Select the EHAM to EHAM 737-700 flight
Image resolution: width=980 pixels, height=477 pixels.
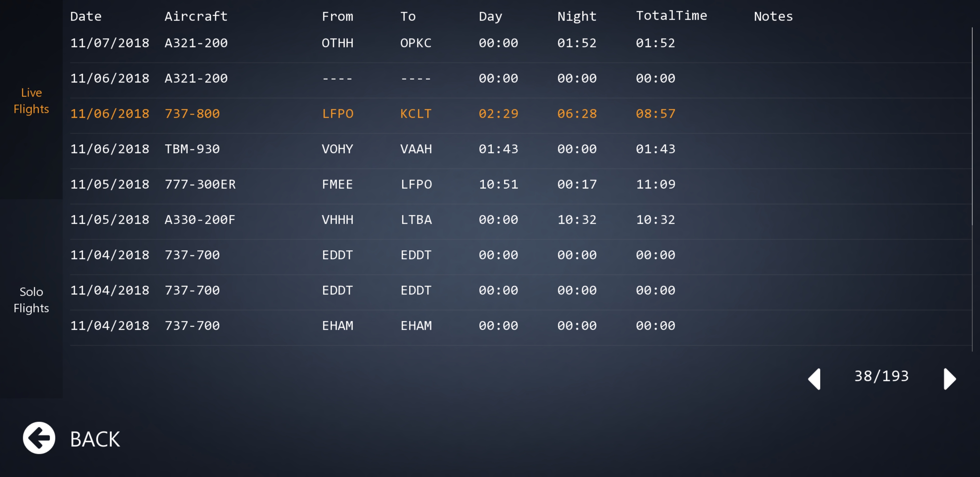coord(373,326)
